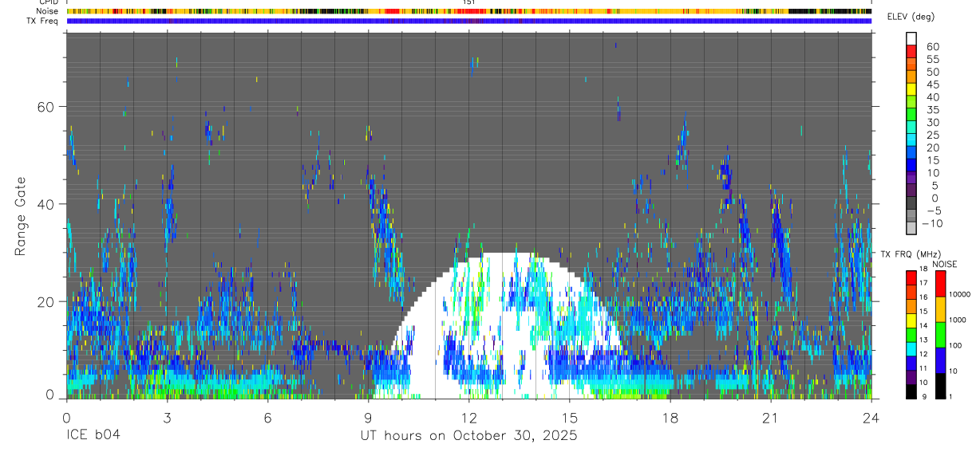Click the '−10' label on ELEV colorbar

(934, 224)
